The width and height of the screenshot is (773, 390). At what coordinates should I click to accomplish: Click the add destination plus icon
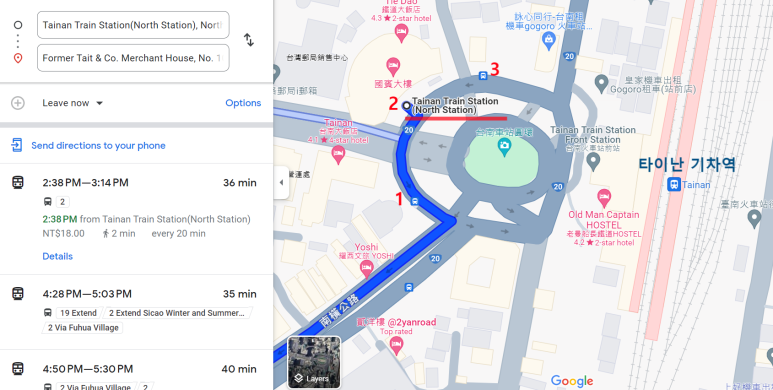tap(18, 103)
